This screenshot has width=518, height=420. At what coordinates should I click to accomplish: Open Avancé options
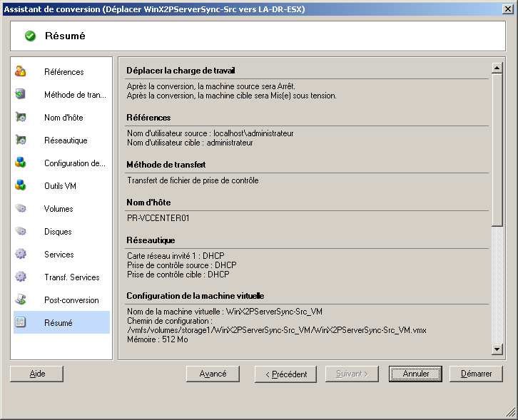(213, 374)
